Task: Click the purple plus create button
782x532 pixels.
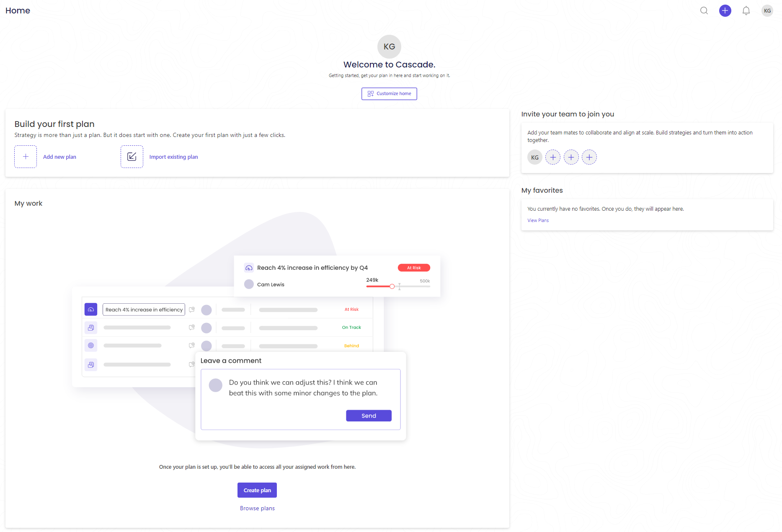Action: [725, 10]
